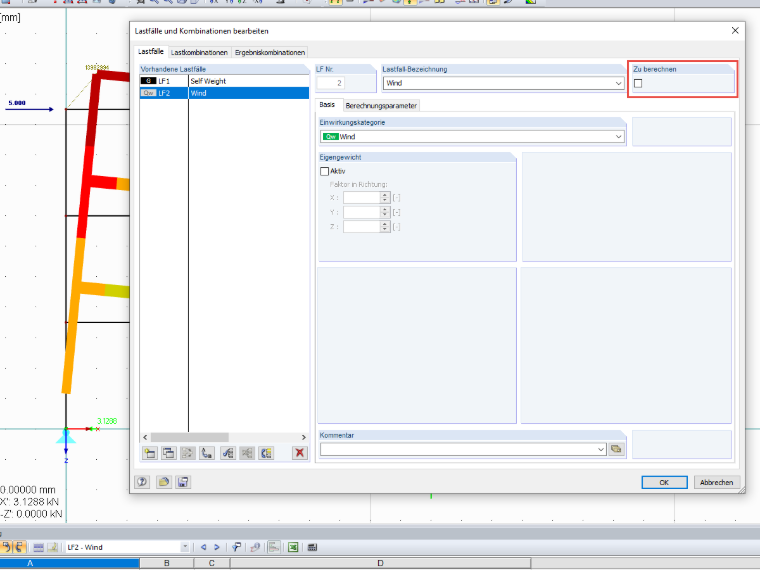Cancel the dialog with Abbrechen
This screenshot has width=760, height=570.
[x=716, y=482]
